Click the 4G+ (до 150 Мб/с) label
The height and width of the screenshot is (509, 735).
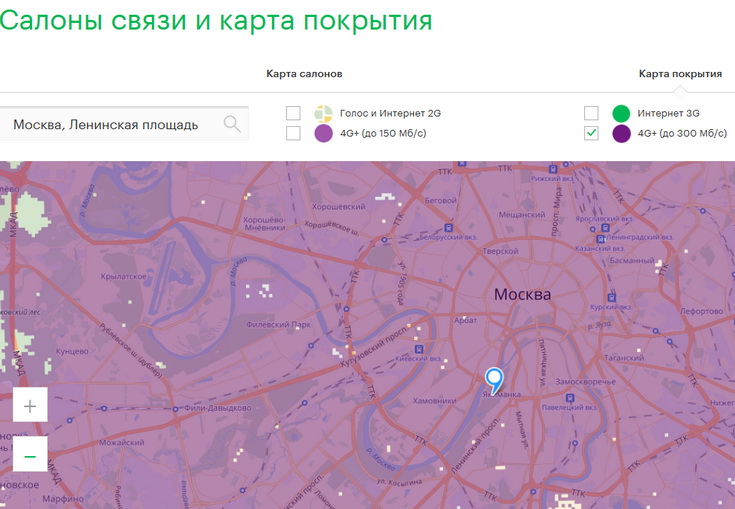pyautogui.click(x=383, y=134)
